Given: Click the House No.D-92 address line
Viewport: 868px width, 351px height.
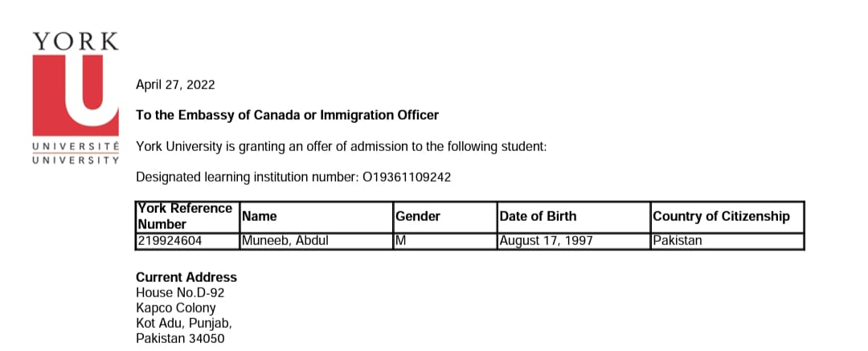Looking at the screenshot, I should [180, 292].
